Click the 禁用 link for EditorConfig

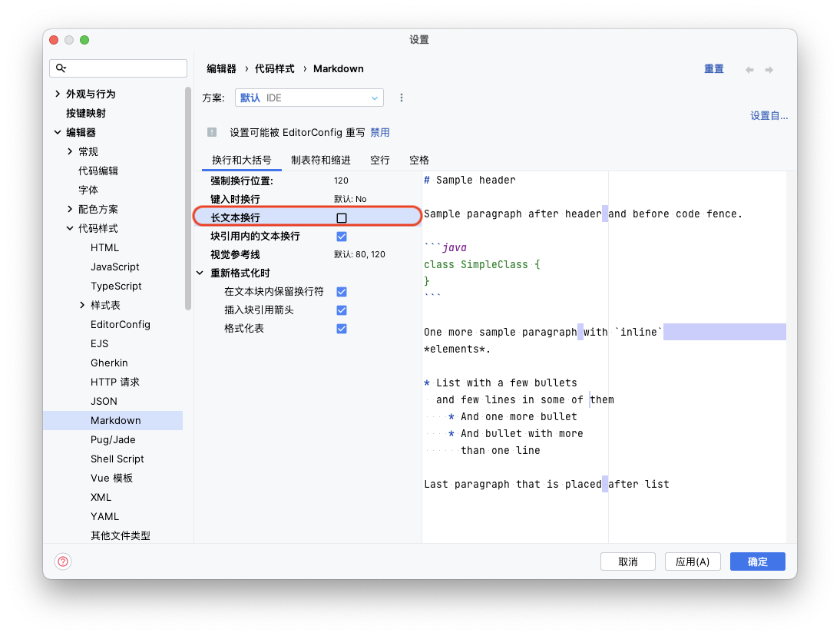[x=380, y=132]
